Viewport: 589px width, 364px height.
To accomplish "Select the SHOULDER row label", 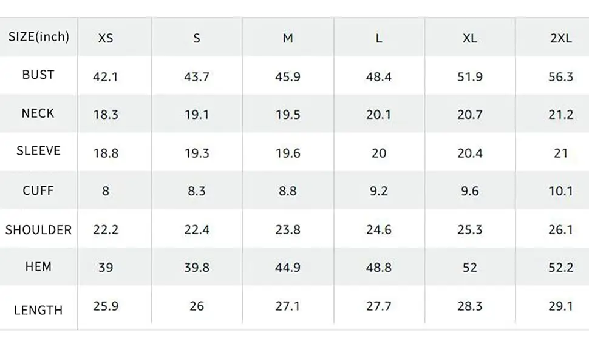I will coord(39,230).
